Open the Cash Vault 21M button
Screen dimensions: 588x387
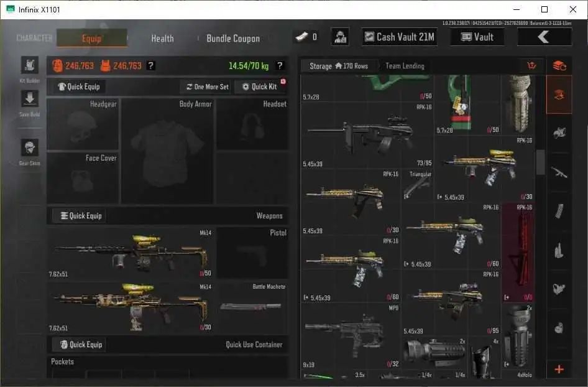pyautogui.click(x=400, y=37)
